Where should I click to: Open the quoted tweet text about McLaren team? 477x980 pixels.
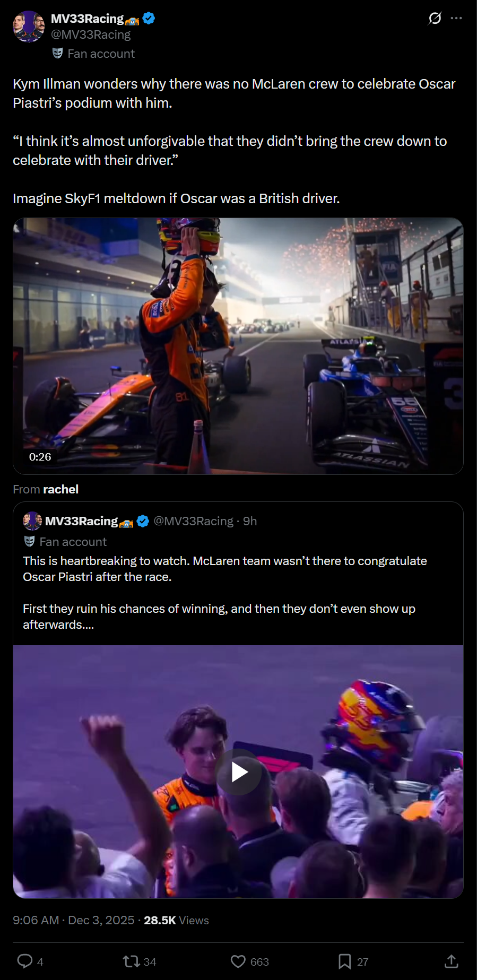tap(225, 593)
